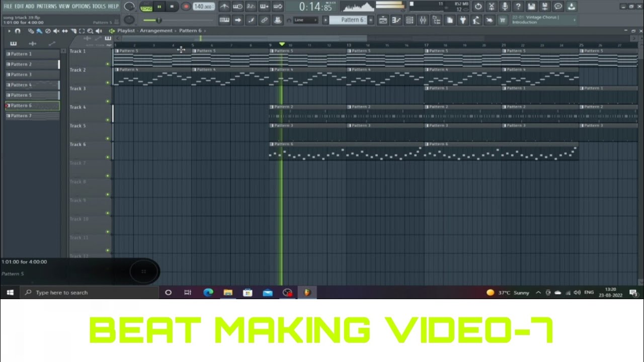The image size is (644, 362).
Task: Open the Vintage Chorus hint panel arrow
Action: [575, 20]
